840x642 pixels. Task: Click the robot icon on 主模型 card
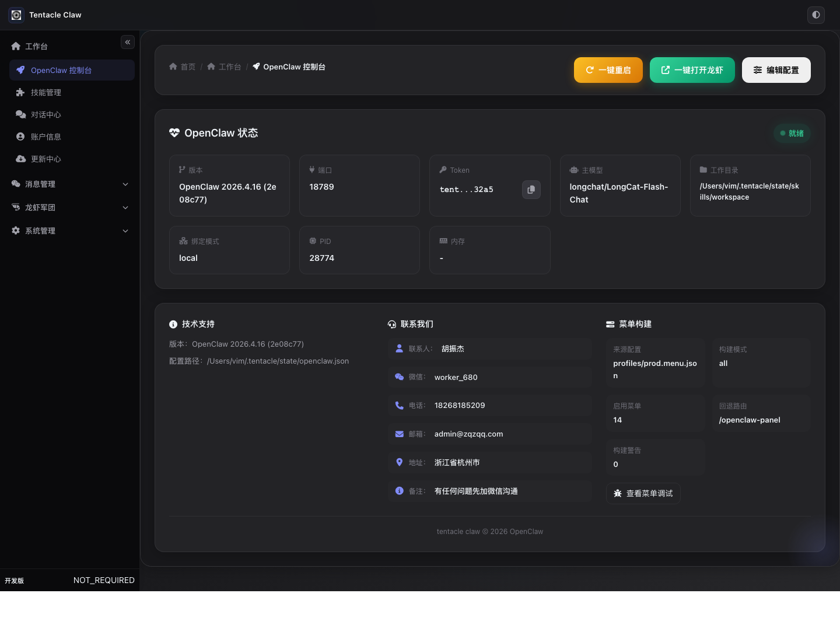point(574,170)
